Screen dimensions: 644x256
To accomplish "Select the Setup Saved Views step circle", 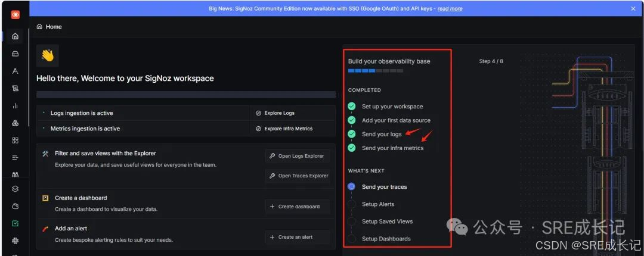I will click(x=352, y=221).
